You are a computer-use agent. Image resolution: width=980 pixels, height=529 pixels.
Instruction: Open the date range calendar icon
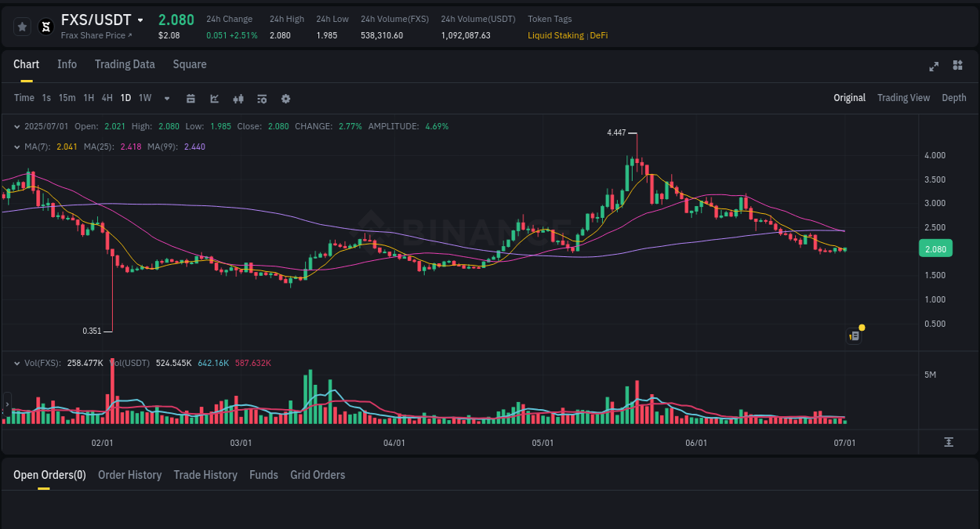pyautogui.click(x=191, y=98)
